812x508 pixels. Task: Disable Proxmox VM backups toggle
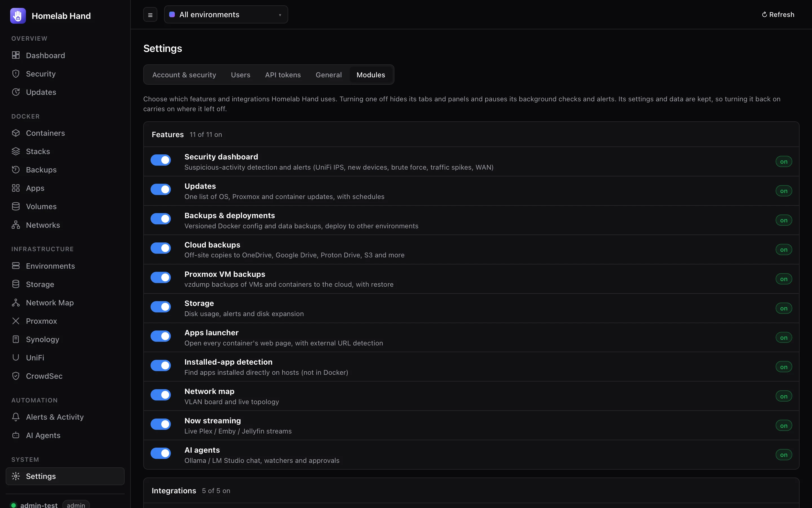(161, 277)
